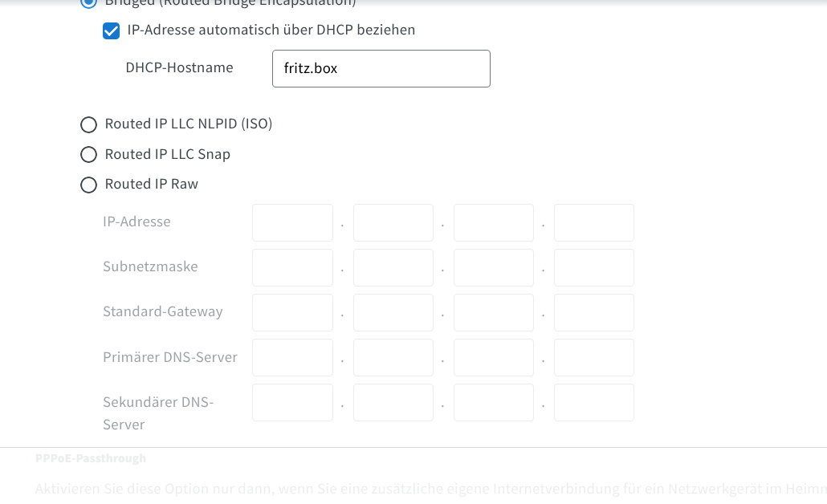Toggle the automatic DHCP IP-Adresse checkbox
Screen dimensions: 827x504
(112, 31)
